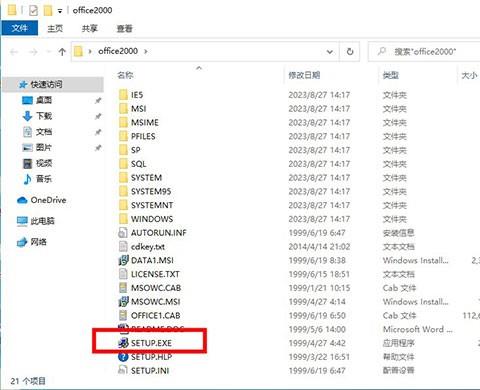Image resolution: width=480 pixels, height=390 pixels.
Task: Select the SQL folder icon
Action: pyautogui.click(x=123, y=164)
